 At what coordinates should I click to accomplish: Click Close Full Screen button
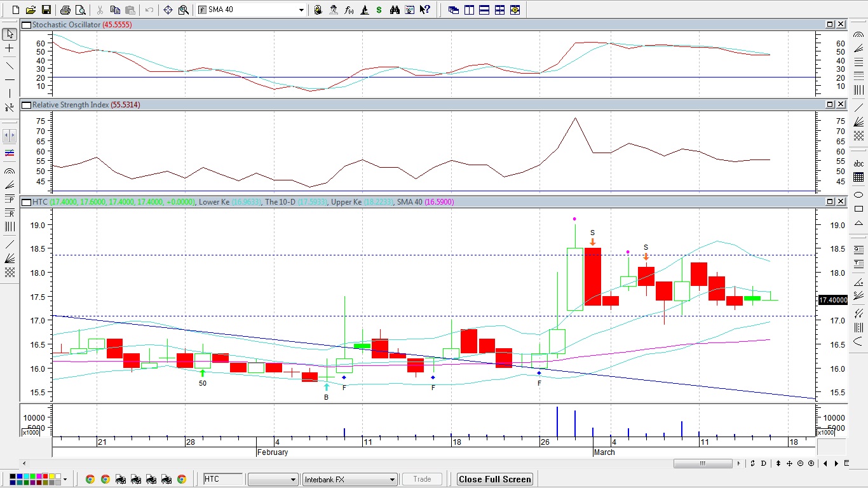(x=495, y=479)
